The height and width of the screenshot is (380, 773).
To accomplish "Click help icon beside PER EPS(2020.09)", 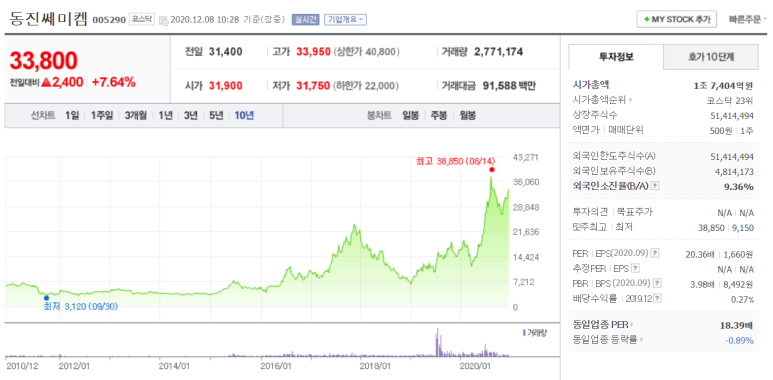I will 655,253.
